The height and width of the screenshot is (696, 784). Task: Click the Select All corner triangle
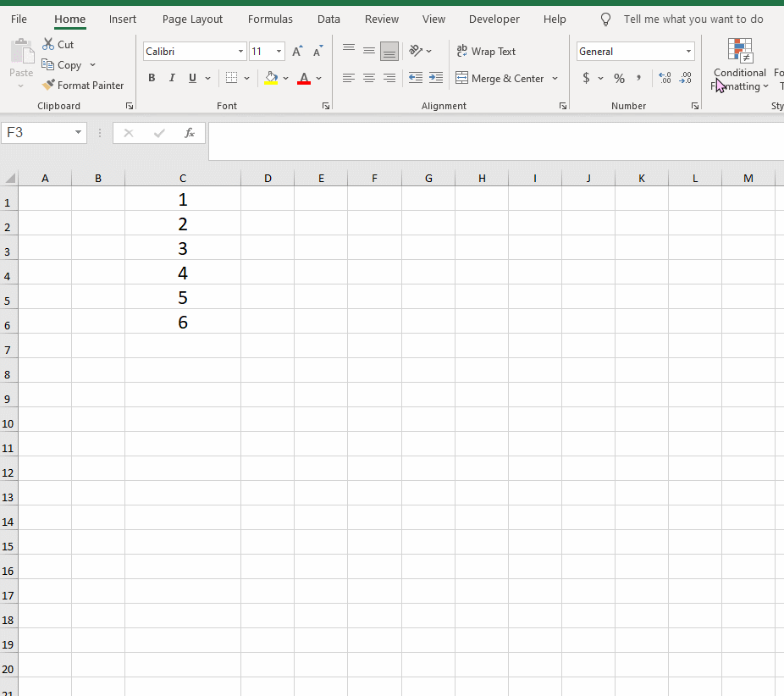(x=9, y=178)
